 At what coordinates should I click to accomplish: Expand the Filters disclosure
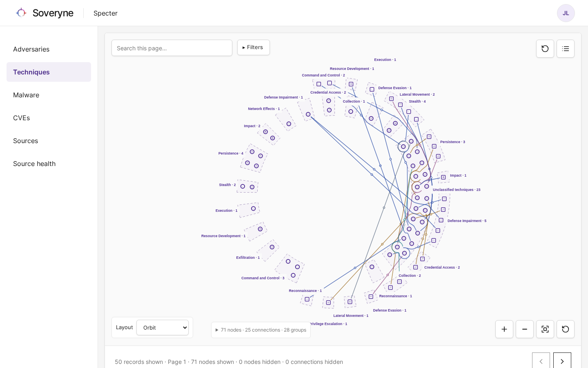(254, 47)
